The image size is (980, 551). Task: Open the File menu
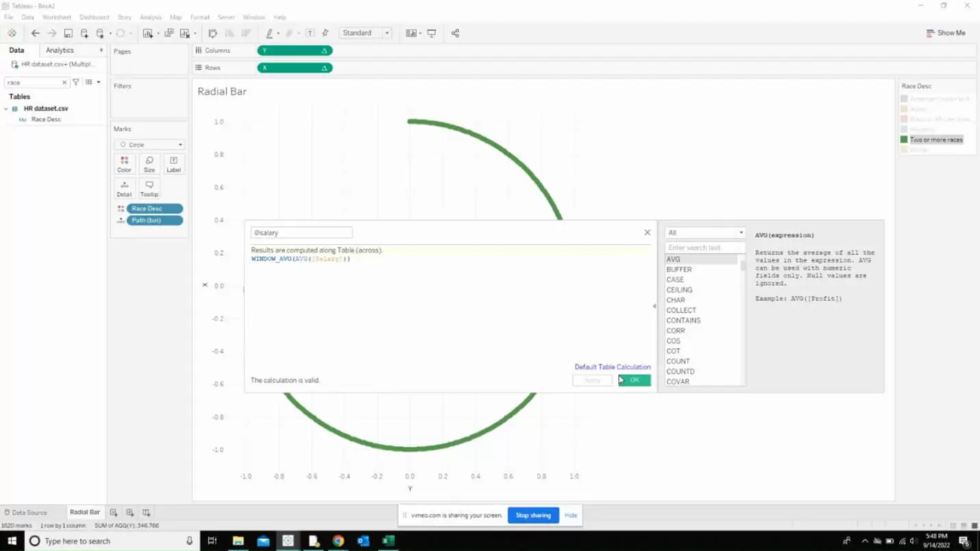[x=8, y=17]
